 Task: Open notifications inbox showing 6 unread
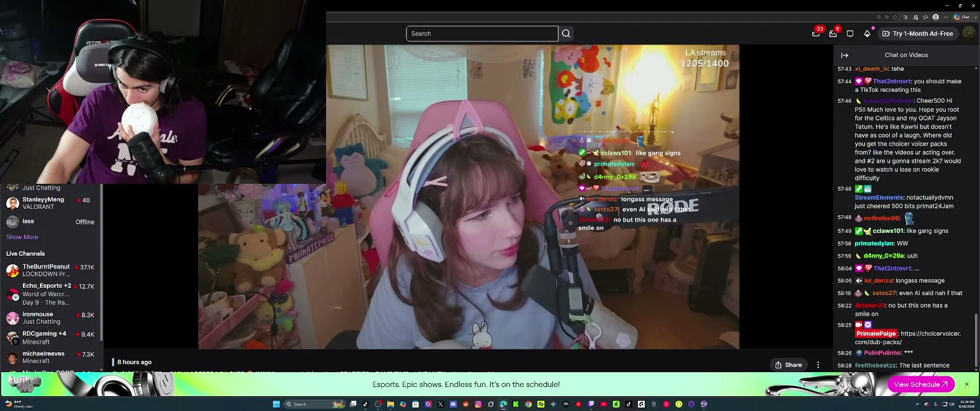(833, 34)
